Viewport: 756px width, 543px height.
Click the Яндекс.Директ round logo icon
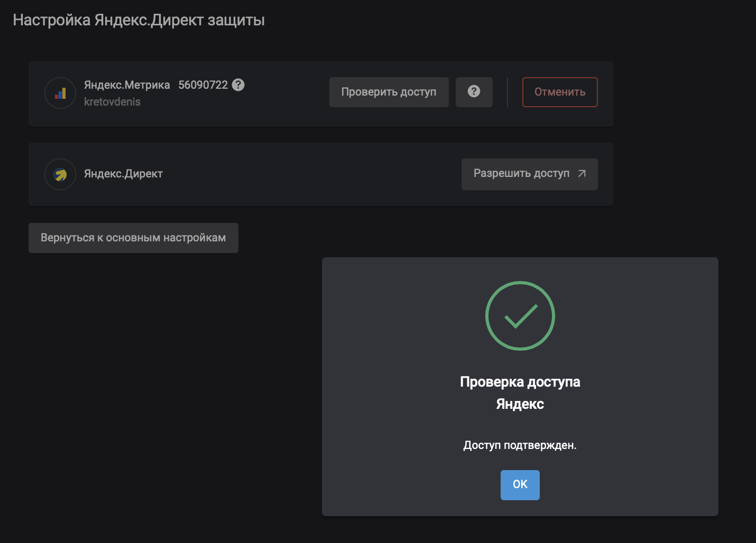click(60, 174)
